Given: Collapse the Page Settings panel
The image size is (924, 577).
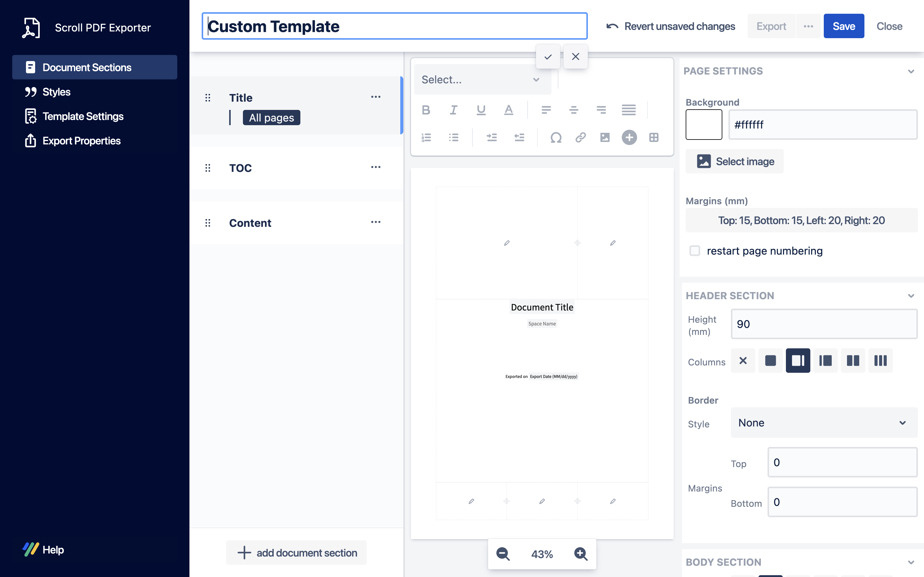Looking at the screenshot, I should pyautogui.click(x=911, y=71).
